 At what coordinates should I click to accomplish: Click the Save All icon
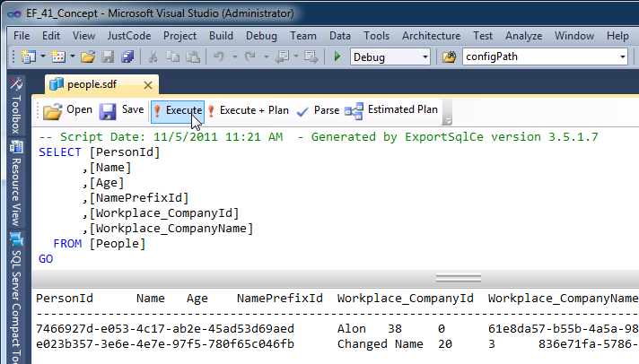click(x=127, y=56)
